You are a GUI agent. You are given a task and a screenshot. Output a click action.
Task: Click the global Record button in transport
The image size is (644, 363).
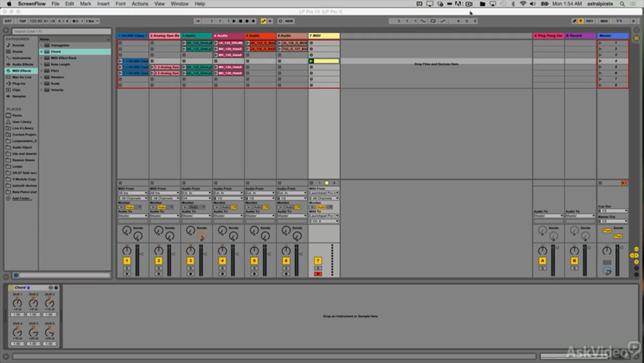[247, 21]
